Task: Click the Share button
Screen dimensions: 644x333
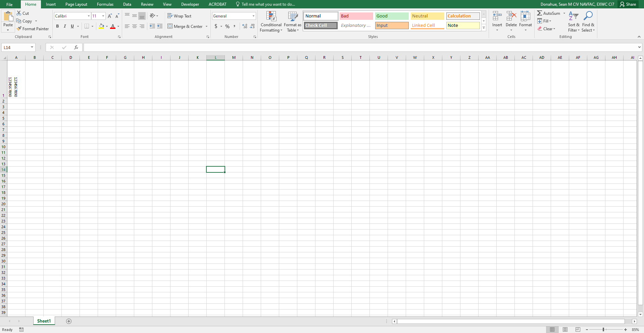Action: [628, 4]
